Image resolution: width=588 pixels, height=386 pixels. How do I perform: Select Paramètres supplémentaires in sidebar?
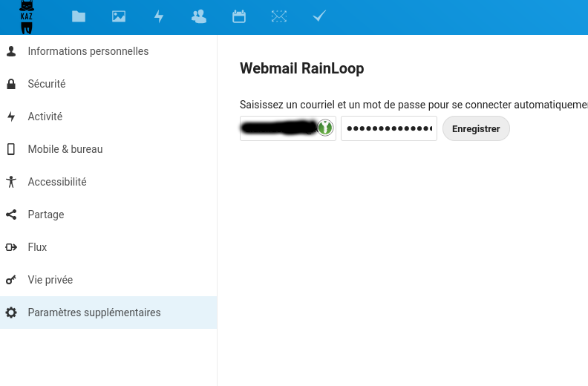(94, 313)
